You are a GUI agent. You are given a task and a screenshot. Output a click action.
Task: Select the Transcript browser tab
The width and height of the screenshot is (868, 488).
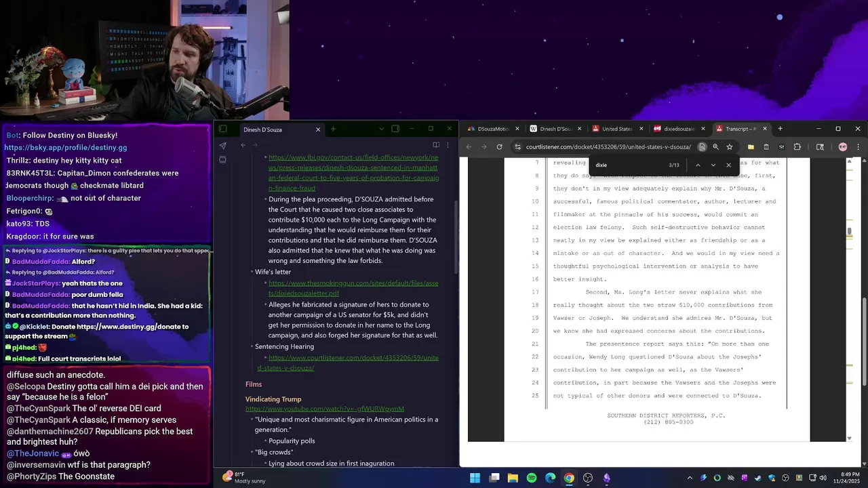point(741,129)
